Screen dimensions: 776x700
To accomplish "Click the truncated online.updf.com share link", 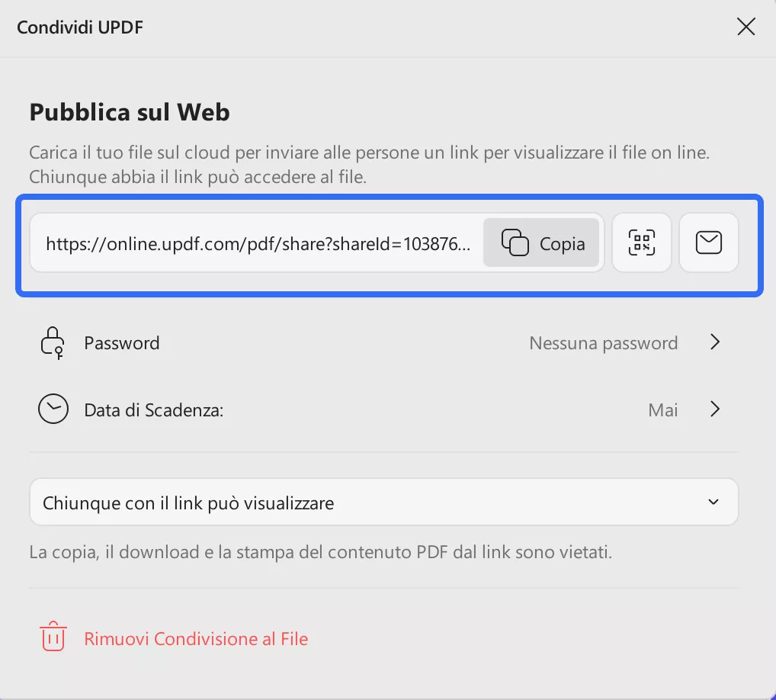I will click(259, 242).
